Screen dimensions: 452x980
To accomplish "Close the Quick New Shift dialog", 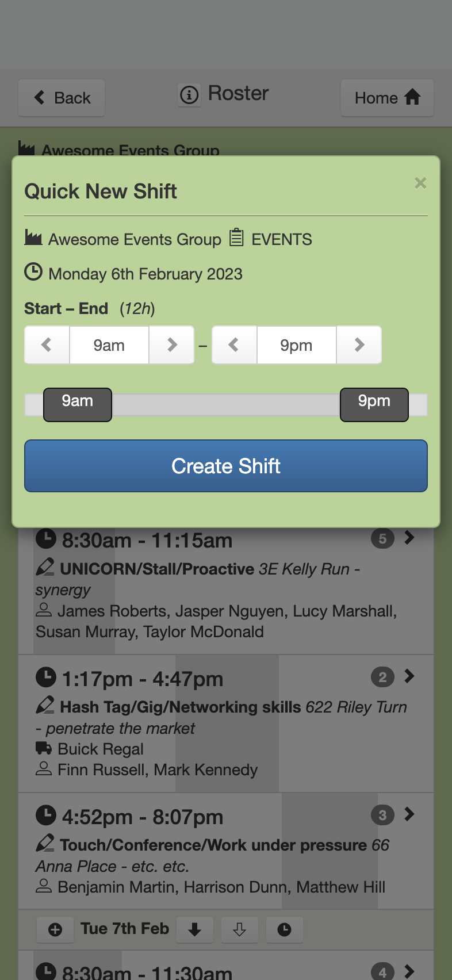I will [x=420, y=183].
